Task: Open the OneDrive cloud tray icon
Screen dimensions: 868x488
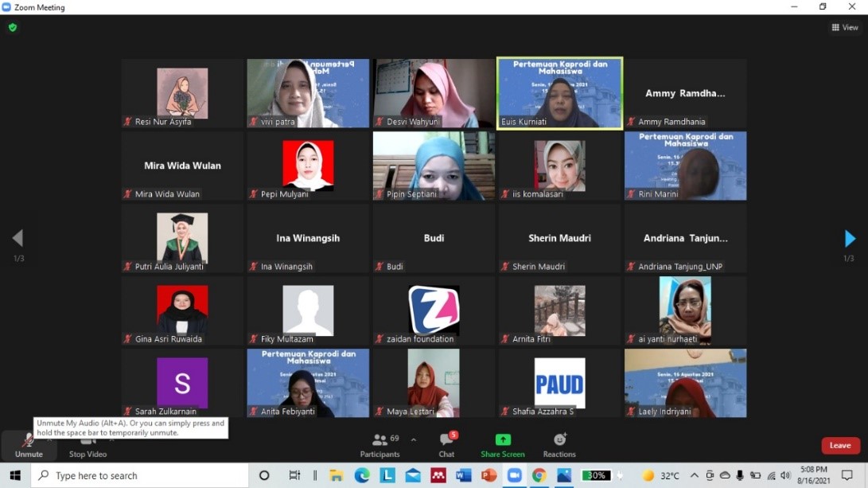Action: point(725,475)
